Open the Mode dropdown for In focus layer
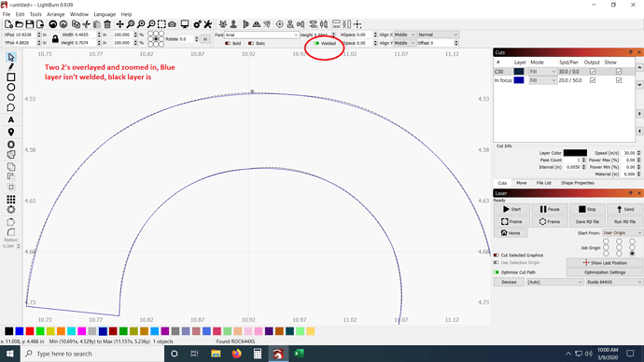Screen dimensions: 644x362 [x=542, y=80]
